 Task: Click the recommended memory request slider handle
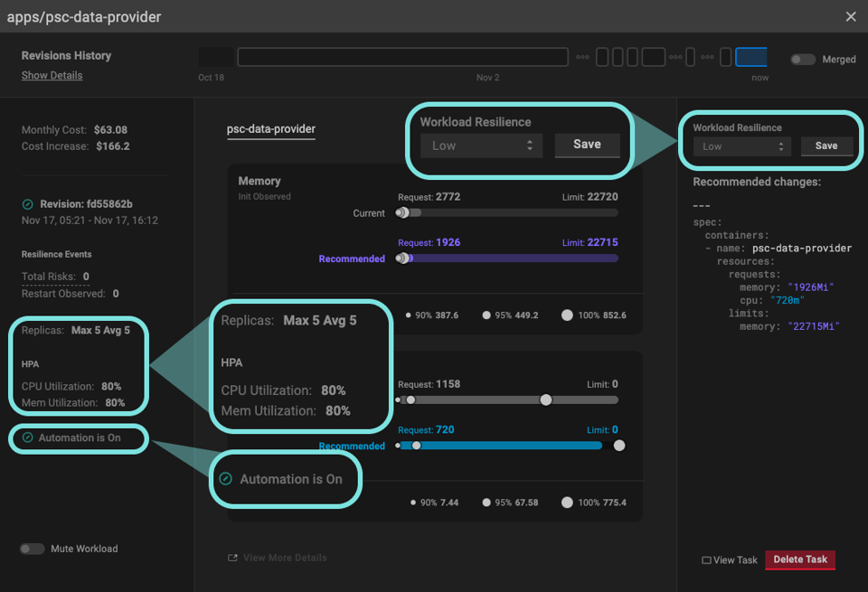tap(403, 258)
